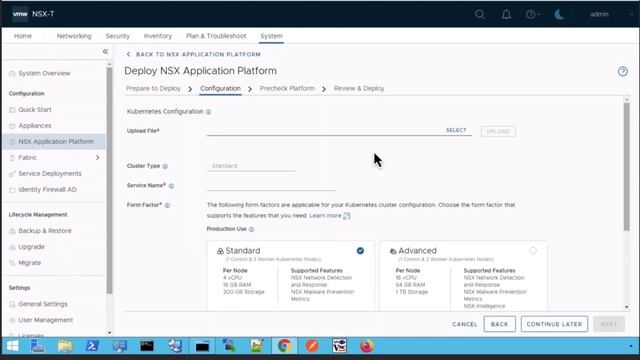Open the Networking tab
640x360 pixels.
click(74, 36)
